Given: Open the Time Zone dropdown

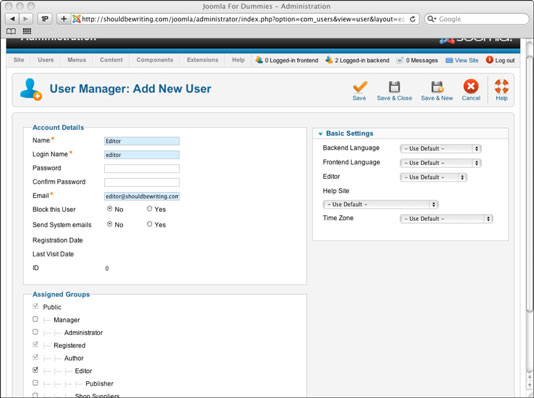Looking at the screenshot, I should coord(446,219).
